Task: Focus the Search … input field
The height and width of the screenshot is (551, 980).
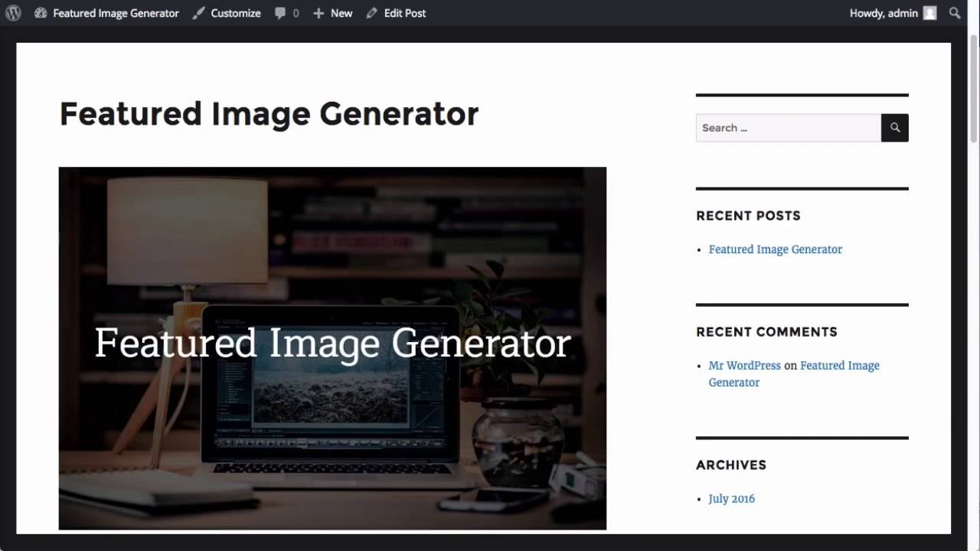Action: pos(789,128)
